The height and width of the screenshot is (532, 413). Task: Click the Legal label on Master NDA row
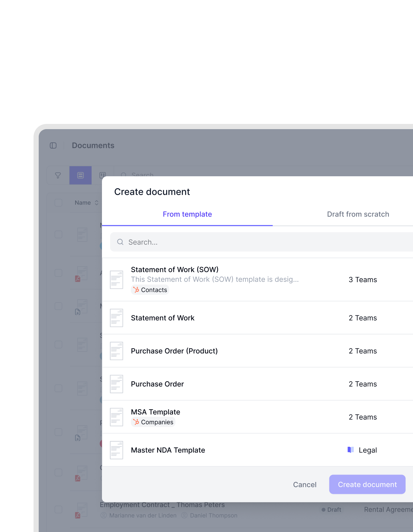368,450
